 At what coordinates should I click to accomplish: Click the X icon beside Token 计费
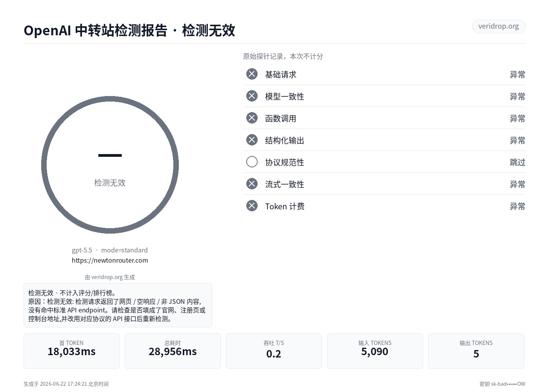(x=252, y=206)
